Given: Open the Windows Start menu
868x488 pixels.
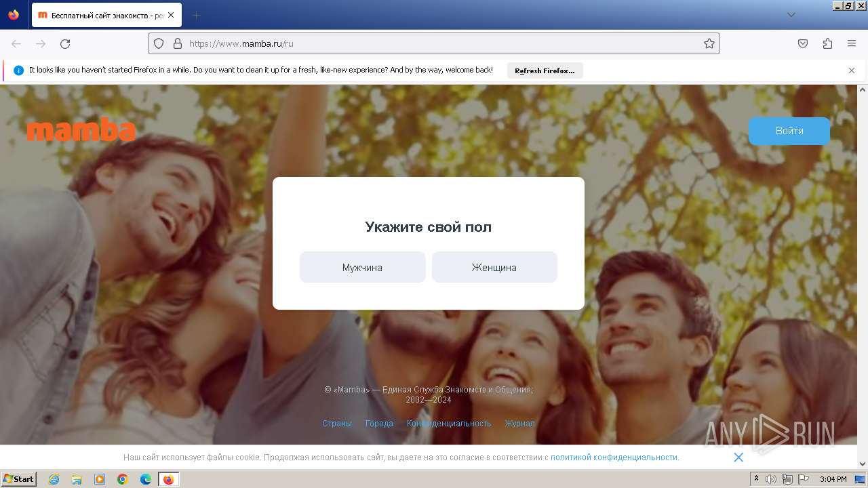Looking at the screenshot, I should pos(18,479).
